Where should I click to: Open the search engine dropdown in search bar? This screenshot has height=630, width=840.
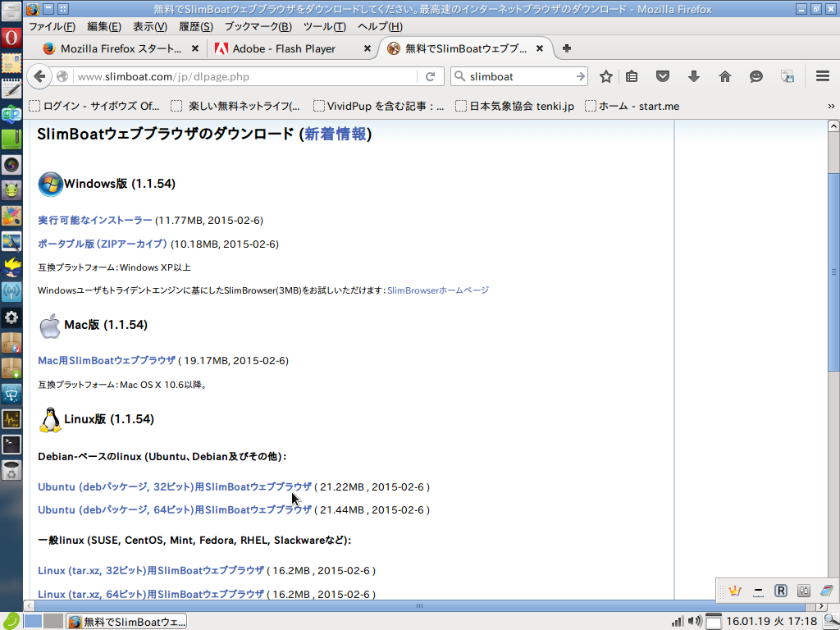[x=462, y=75]
